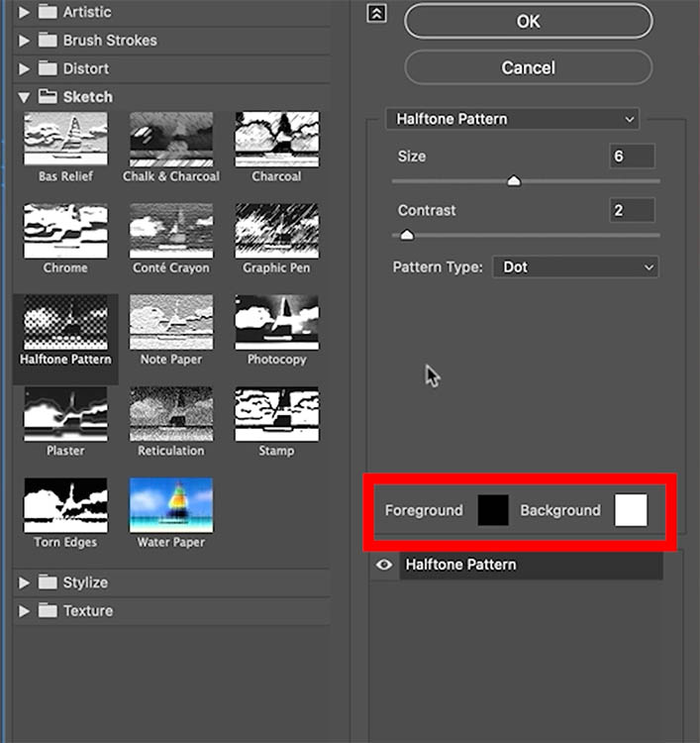The height and width of the screenshot is (743, 700).
Task: Expand the Stylize filter category
Action: 25,583
